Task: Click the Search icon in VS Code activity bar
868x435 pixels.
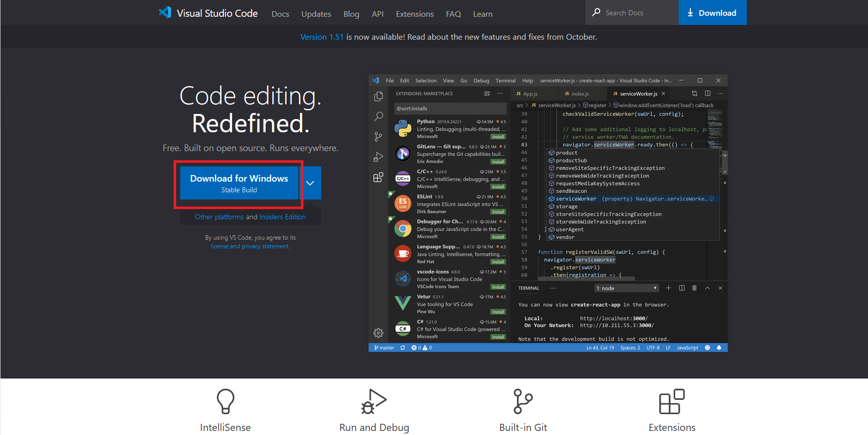Action: coord(378,117)
